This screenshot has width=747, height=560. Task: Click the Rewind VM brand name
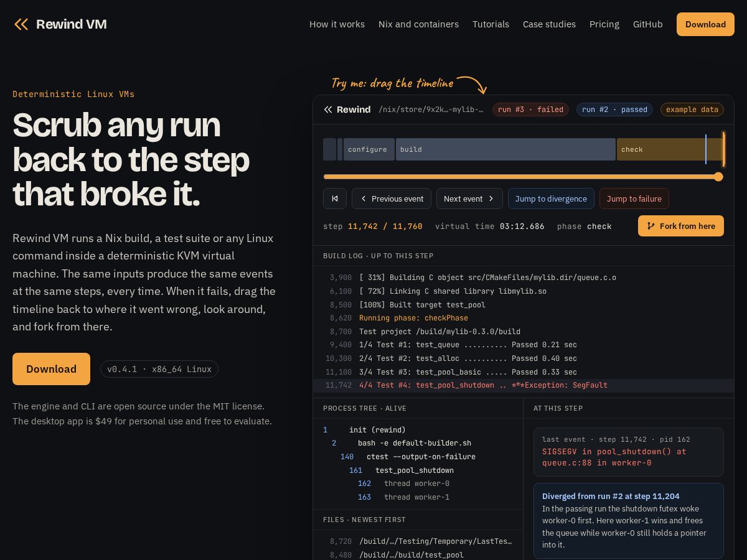(72, 24)
